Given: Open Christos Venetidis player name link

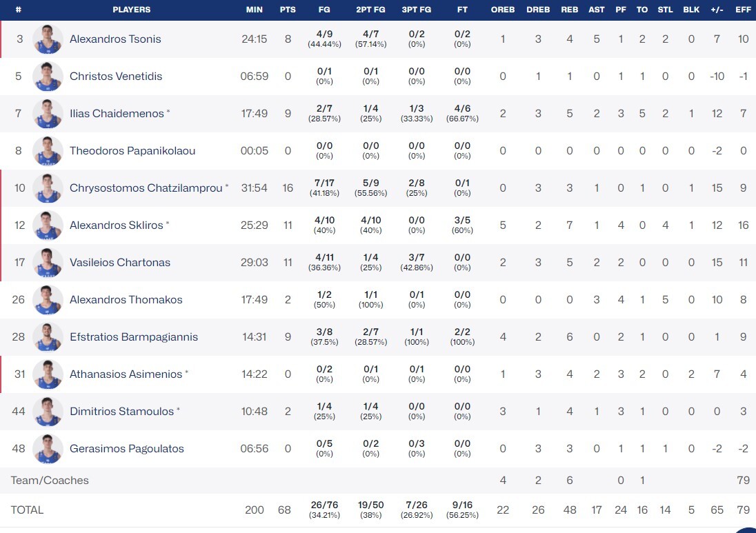Looking at the screenshot, I should [x=116, y=76].
